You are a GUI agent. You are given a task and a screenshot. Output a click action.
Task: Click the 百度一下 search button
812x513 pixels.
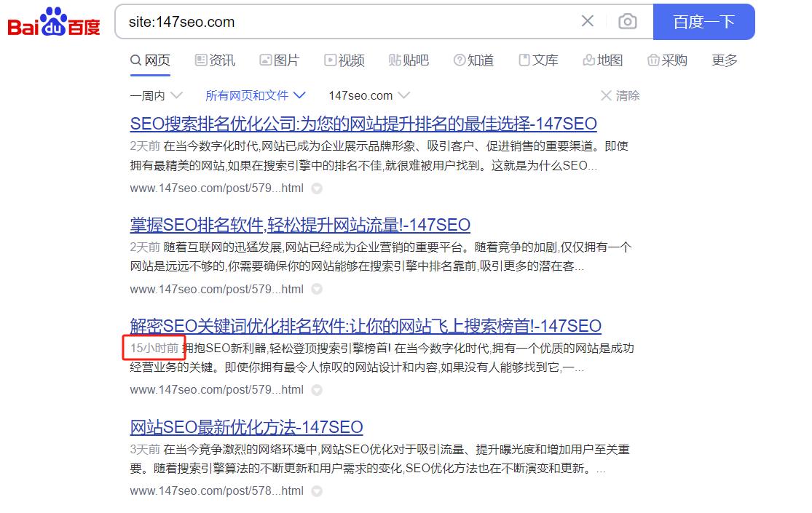[703, 22]
